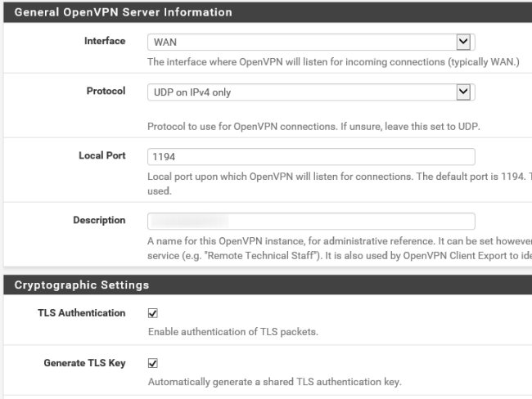Click the Interface field label
Screen dimensions: 532x399
[105, 41]
